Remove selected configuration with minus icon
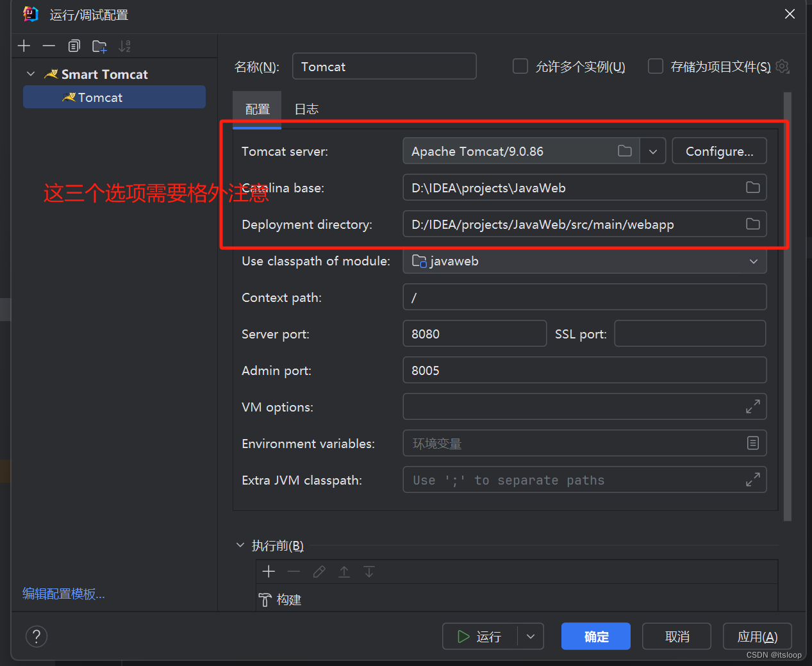Viewport: 812px width, 666px height. coord(49,46)
